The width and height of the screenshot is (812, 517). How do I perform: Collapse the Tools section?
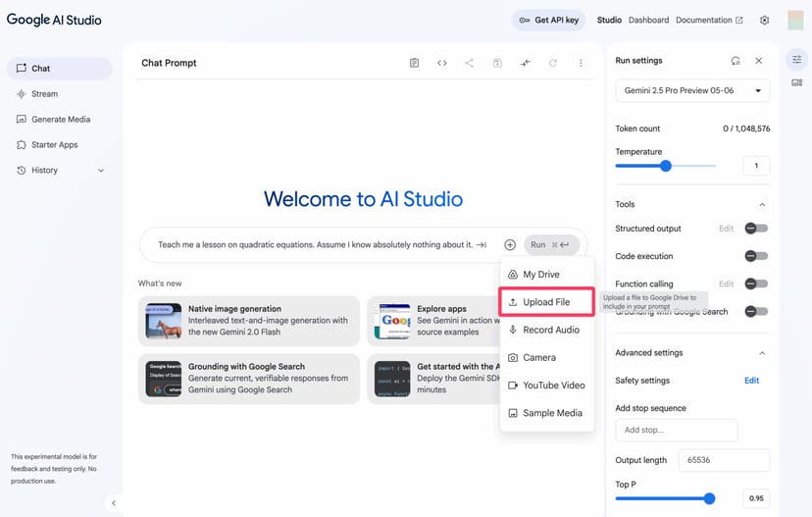762,205
